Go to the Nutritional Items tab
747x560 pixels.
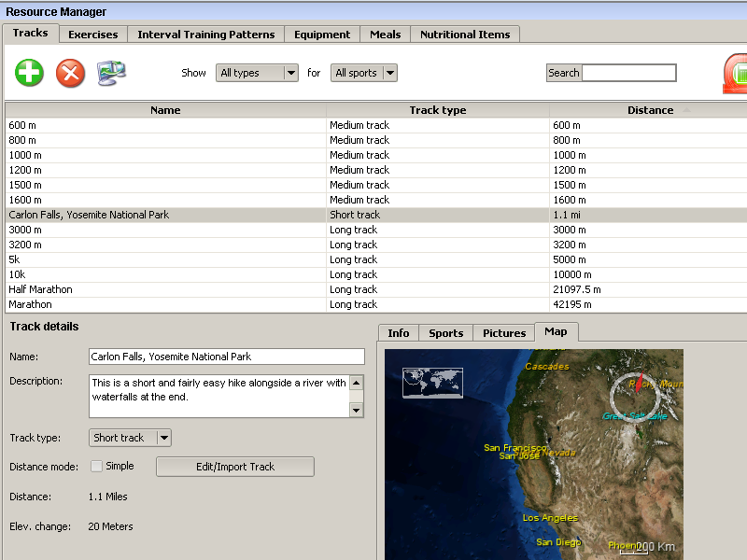tap(465, 35)
